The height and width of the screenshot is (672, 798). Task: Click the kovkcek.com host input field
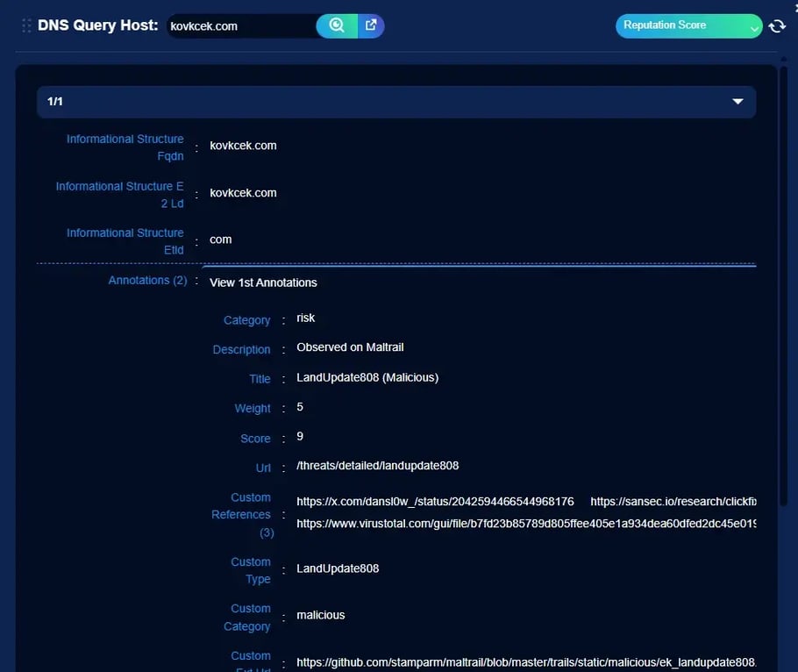241,26
